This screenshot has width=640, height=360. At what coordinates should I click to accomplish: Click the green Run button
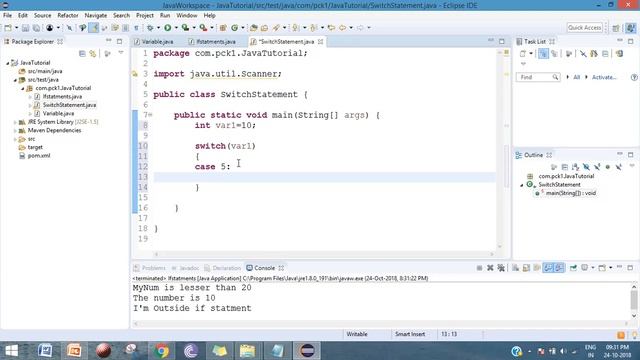coord(167,28)
